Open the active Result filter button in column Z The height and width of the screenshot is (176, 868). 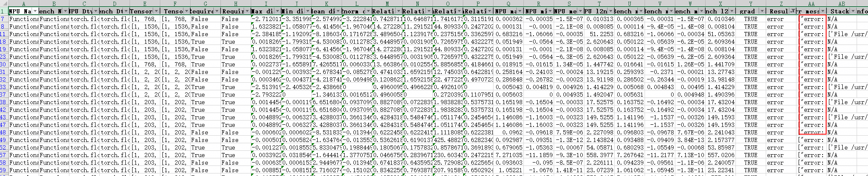coord(792,11)
